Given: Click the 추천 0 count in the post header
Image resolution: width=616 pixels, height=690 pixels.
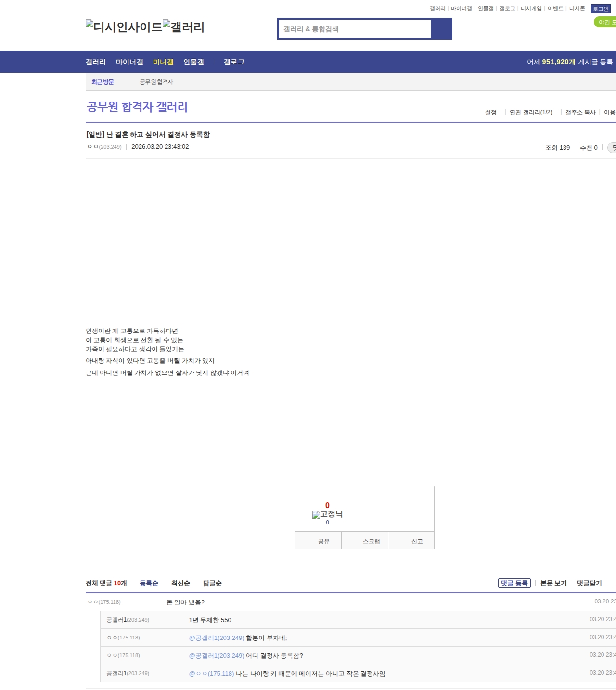Looking at the screenshot, I should click(x=589, y=148).
